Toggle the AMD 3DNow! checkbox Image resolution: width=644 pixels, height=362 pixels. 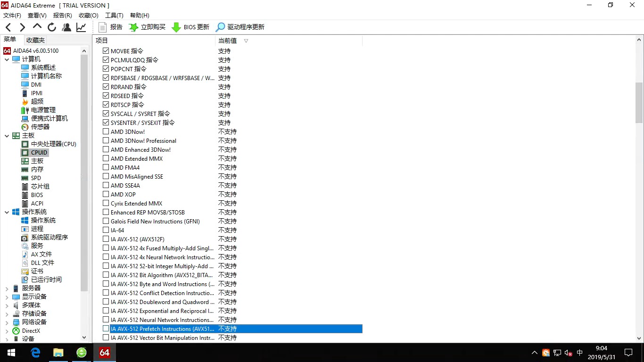coord(106,132)
